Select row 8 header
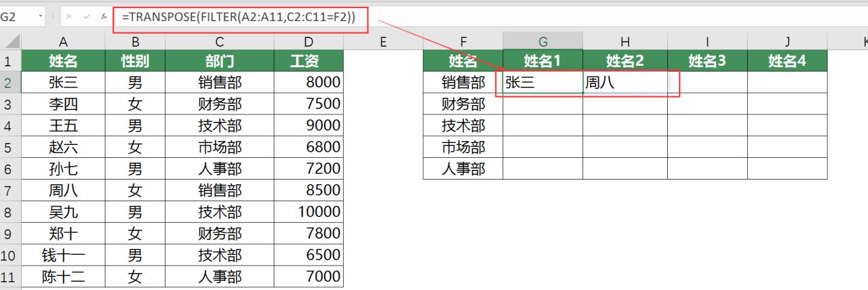Screen dimensions: 868x290 click(x=10, y=211)
